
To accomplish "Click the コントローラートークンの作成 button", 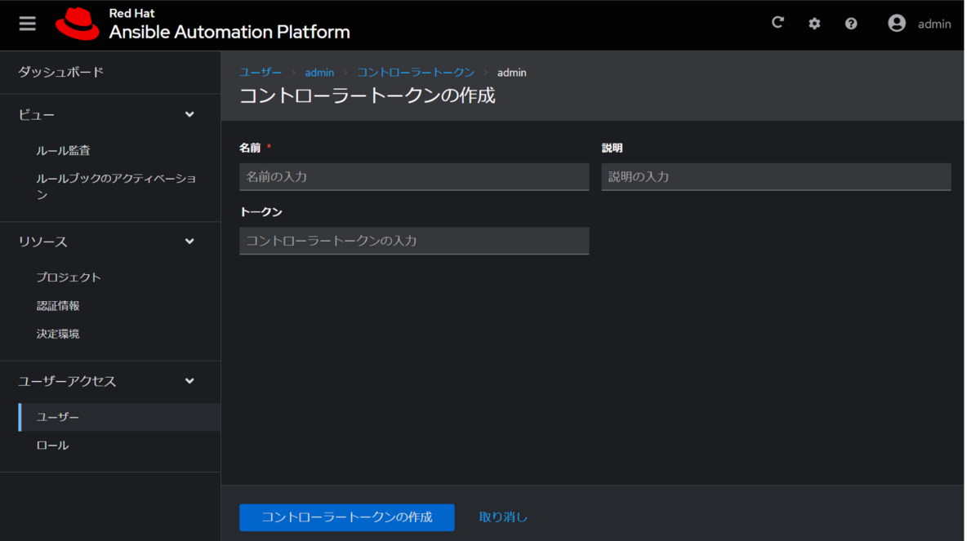I will (x=346, y=517).
